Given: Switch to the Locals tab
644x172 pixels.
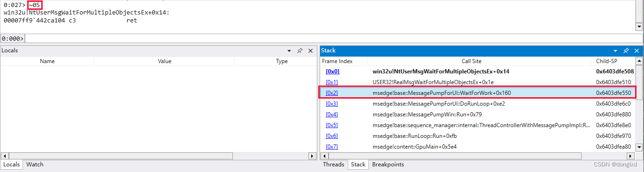Looking at the screenshot, I should 12,165.
